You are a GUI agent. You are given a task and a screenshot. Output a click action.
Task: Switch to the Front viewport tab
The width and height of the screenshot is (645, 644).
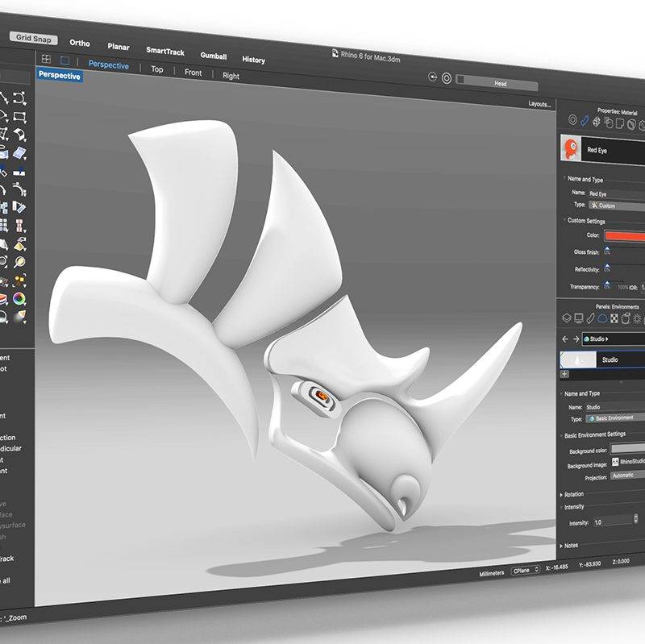coord(193,73)
